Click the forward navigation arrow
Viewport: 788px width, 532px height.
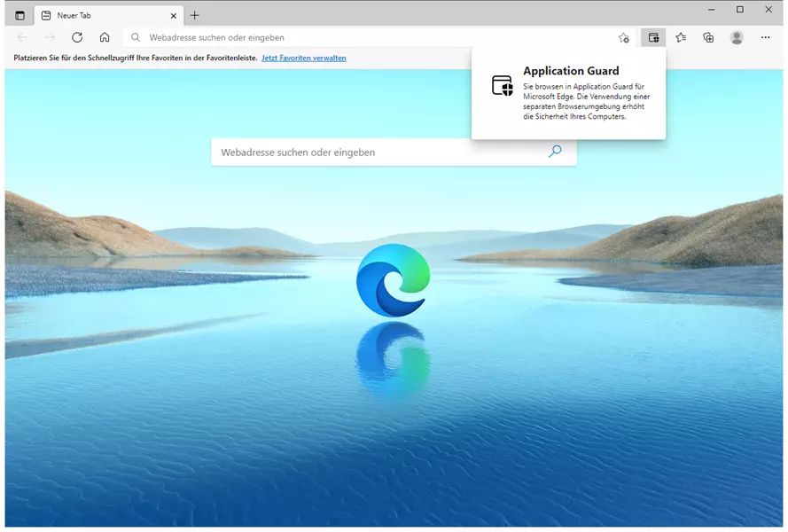pos(50,37)
